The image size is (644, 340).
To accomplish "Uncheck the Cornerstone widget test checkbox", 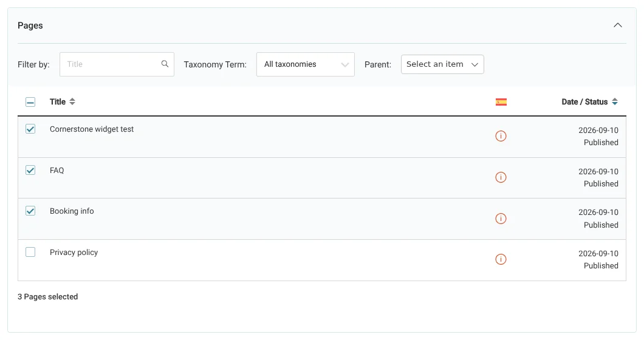I will coord(30,129).
